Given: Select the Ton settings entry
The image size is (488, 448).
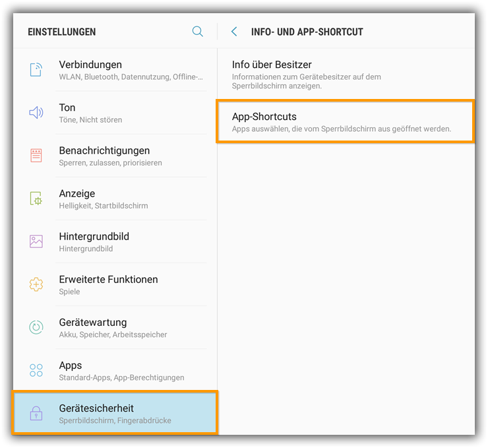Looking at the screenshot, I should [x=115, y=113].
